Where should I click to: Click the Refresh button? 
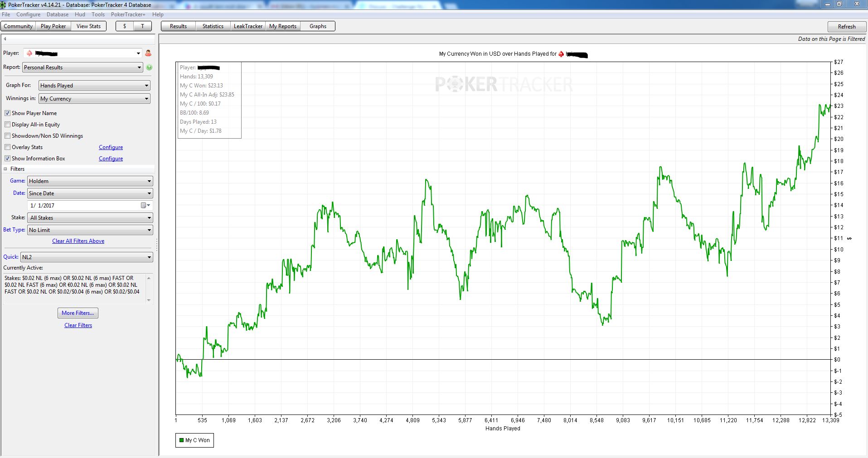[x=846, y=27]
